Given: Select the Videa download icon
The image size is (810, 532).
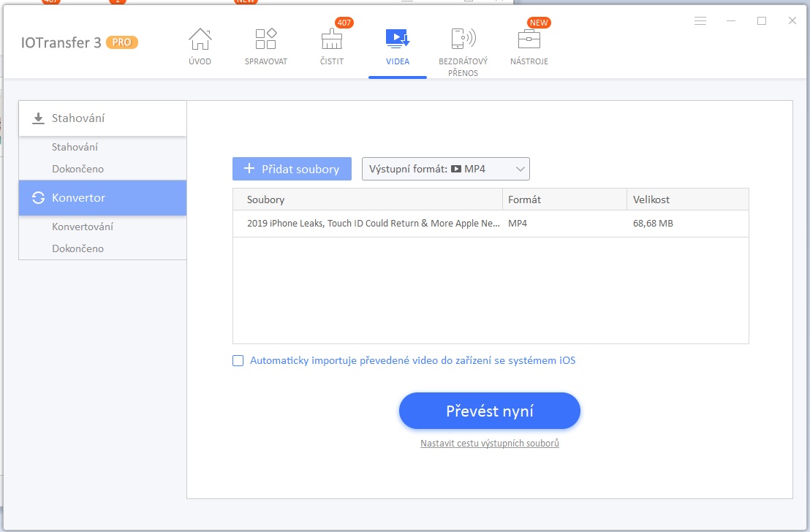Looking at the screenshot, I should click(397, 39).
